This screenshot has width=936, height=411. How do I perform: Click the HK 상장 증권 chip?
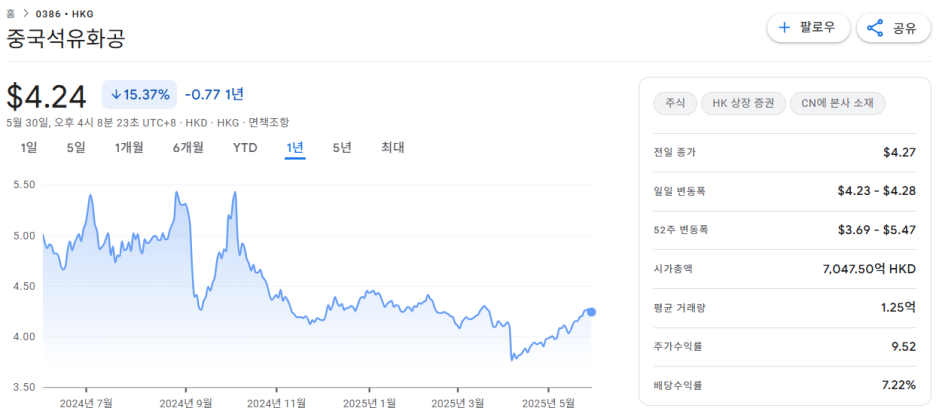tap(742, 103)
